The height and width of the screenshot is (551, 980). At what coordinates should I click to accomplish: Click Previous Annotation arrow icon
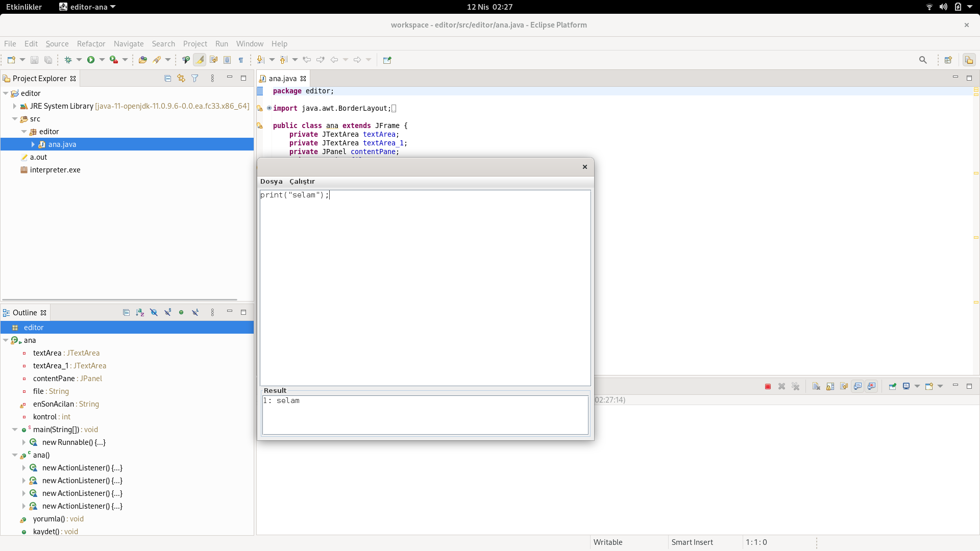284,60
